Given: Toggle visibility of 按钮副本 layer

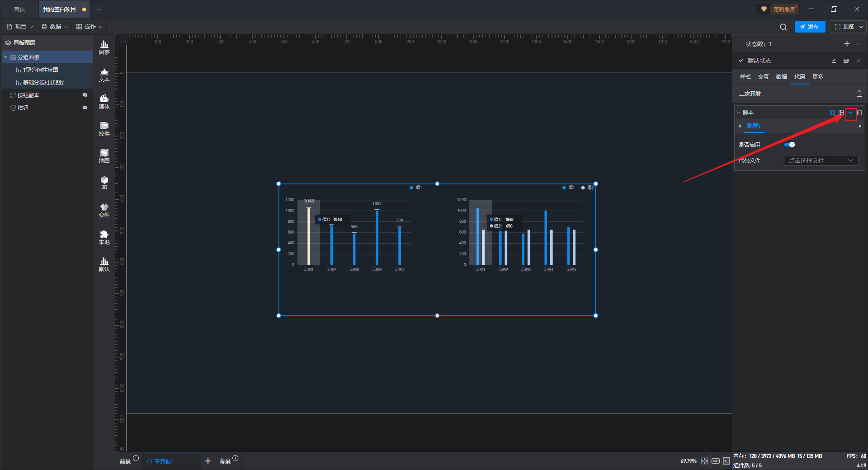Looking at the screenshot, I should pos(85,95).
